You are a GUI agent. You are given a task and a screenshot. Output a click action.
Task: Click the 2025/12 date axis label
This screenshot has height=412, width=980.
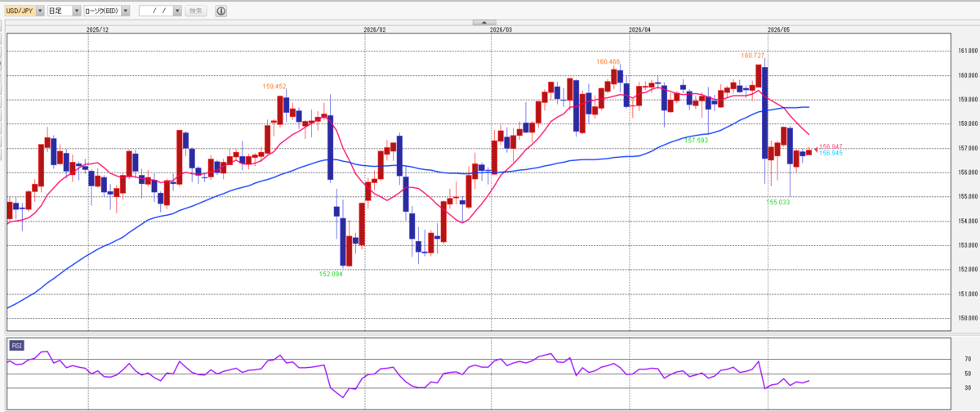click(x=97, y=29)
